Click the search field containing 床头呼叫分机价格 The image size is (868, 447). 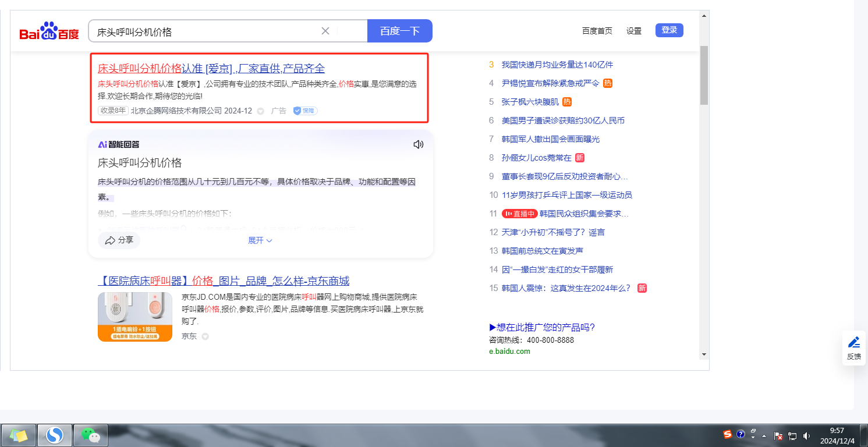coord(204,31)
